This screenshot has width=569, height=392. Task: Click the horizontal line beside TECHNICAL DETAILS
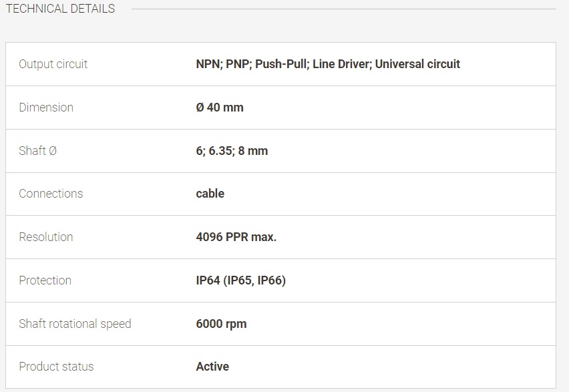click(x=344, y=9)
